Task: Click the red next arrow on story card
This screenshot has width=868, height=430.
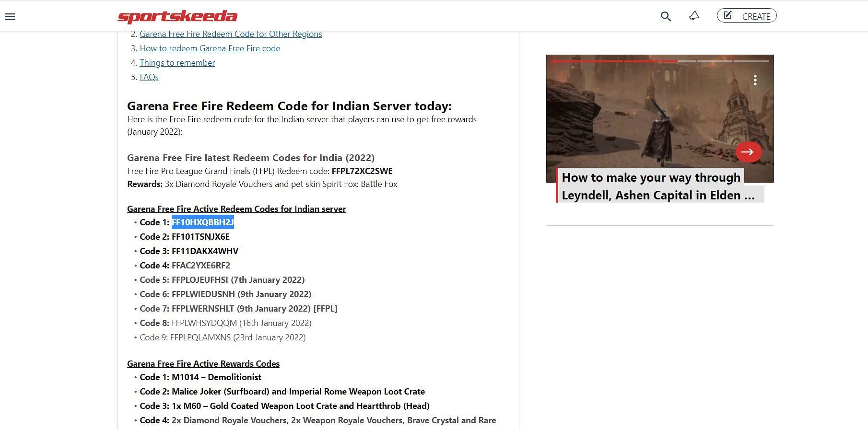Action: (x=748, y=152)
